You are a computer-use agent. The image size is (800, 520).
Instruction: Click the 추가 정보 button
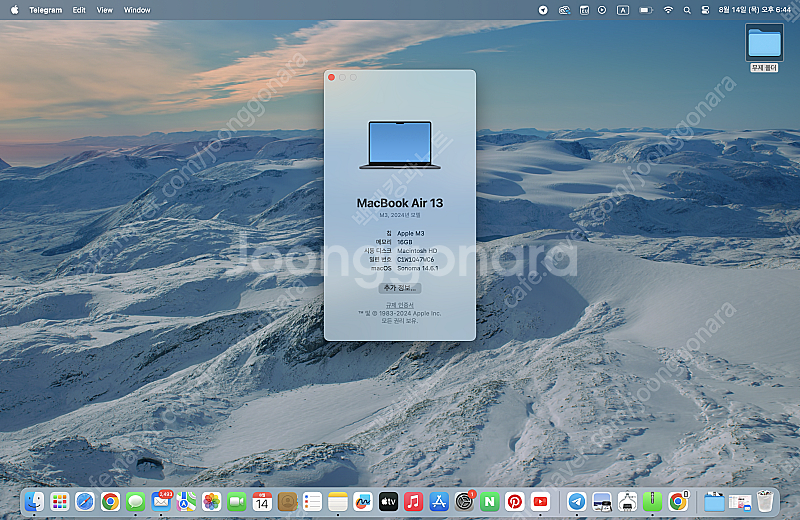tap(400, 288)
